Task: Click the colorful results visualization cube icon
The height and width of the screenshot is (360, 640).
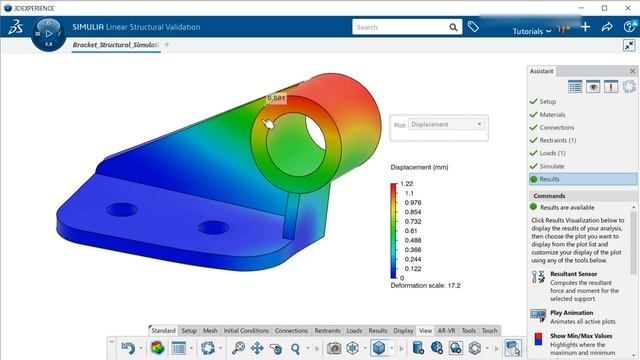Action: pyautogui.click(x=158, y=348)
